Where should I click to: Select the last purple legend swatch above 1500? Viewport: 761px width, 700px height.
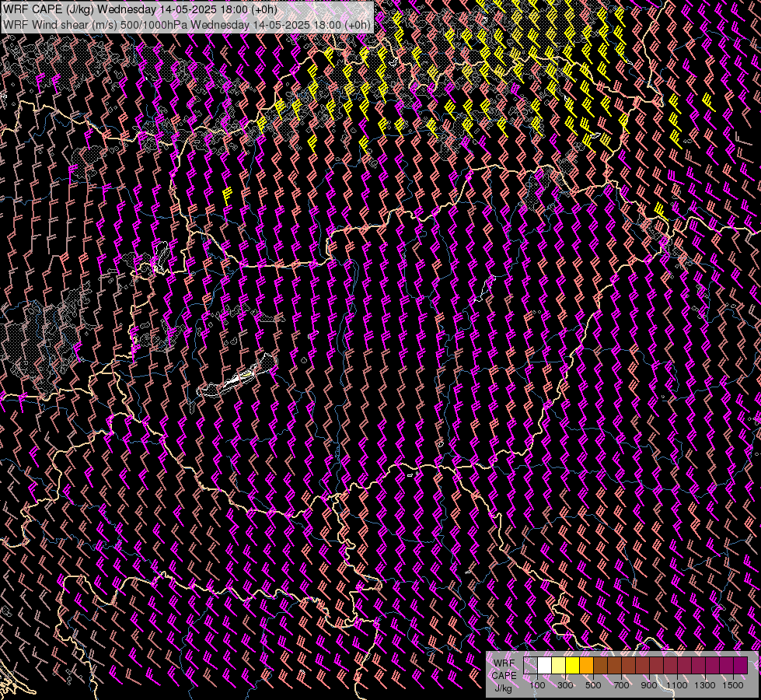(x=741, y=666)
